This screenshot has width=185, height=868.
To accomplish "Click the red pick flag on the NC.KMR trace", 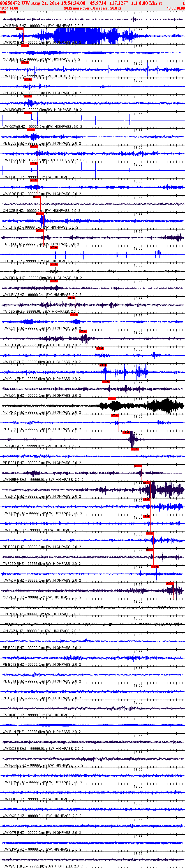I will pos(112,399).
